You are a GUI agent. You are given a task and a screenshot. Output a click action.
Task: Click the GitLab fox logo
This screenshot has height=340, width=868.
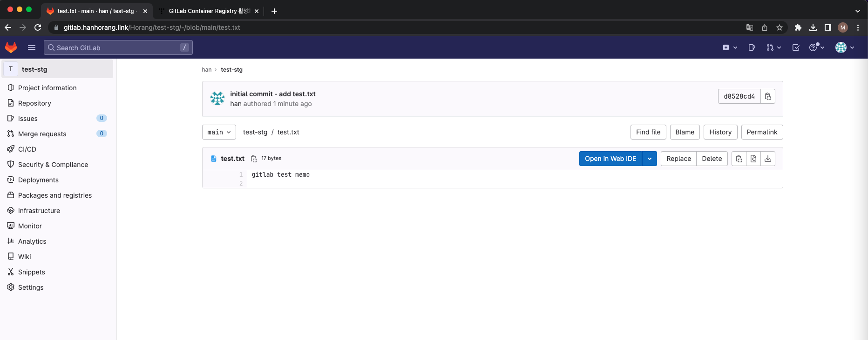pyautogui.click(x=11, y=47)
